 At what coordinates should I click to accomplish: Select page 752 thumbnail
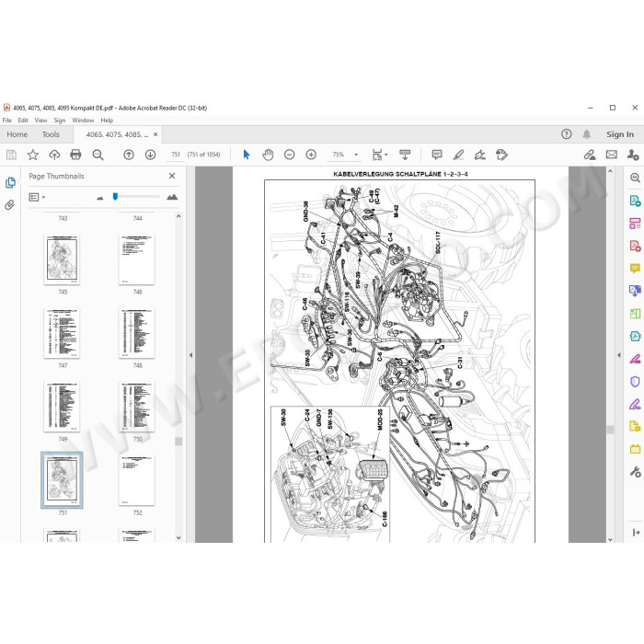pos(137,480)
